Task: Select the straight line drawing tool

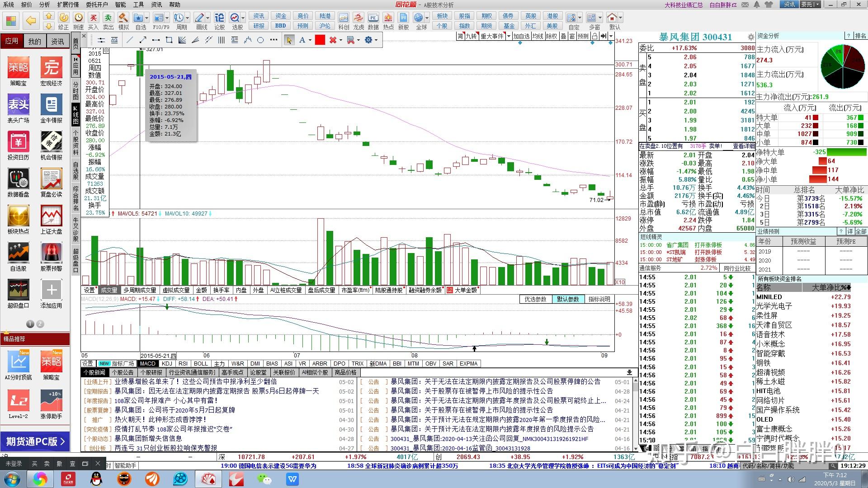Action: pos(130,40)
